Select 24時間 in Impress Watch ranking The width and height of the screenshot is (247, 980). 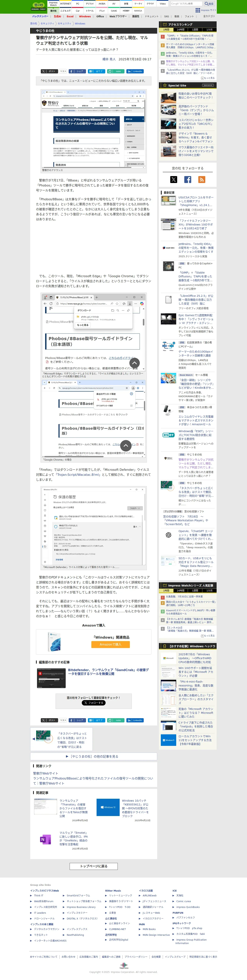tap(180, 590)
